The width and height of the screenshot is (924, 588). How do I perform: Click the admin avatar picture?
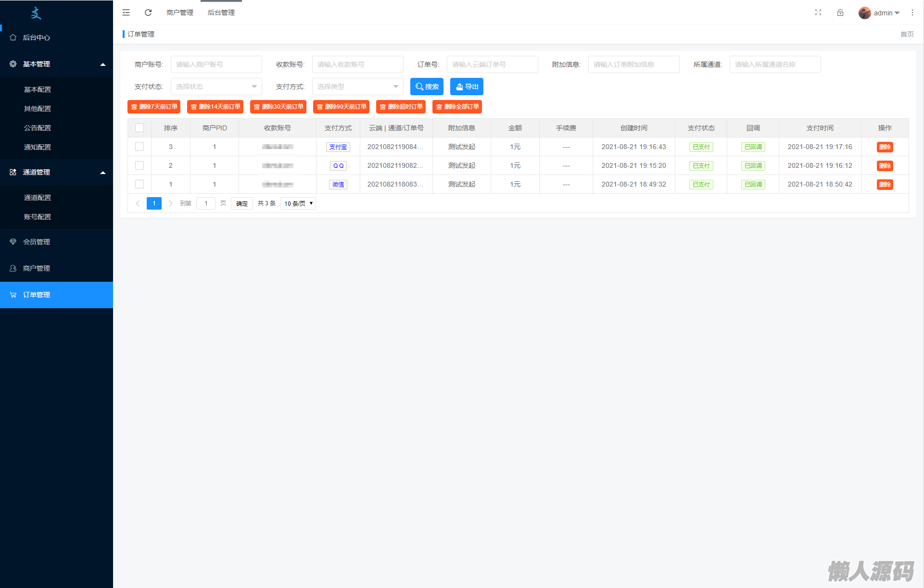click(x=864, y=13)
